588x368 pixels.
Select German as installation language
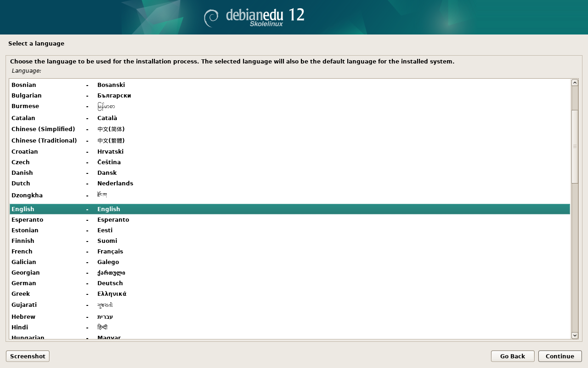tap(24, 283)
